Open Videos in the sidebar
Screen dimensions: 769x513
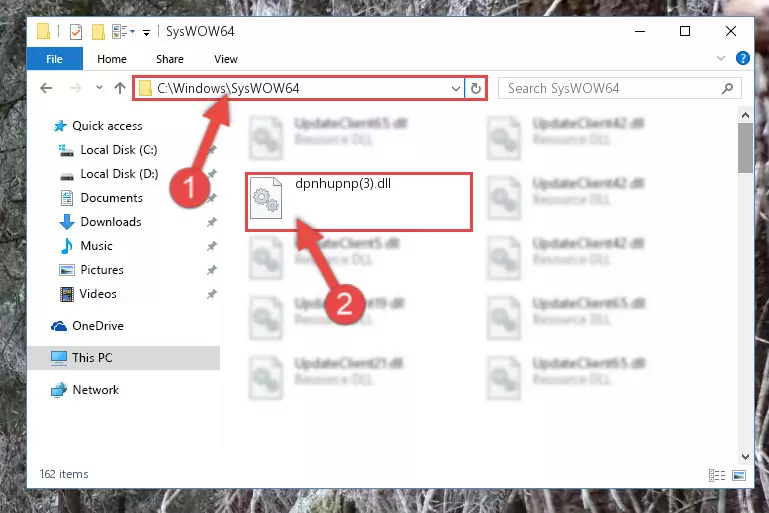click(98, 294)
